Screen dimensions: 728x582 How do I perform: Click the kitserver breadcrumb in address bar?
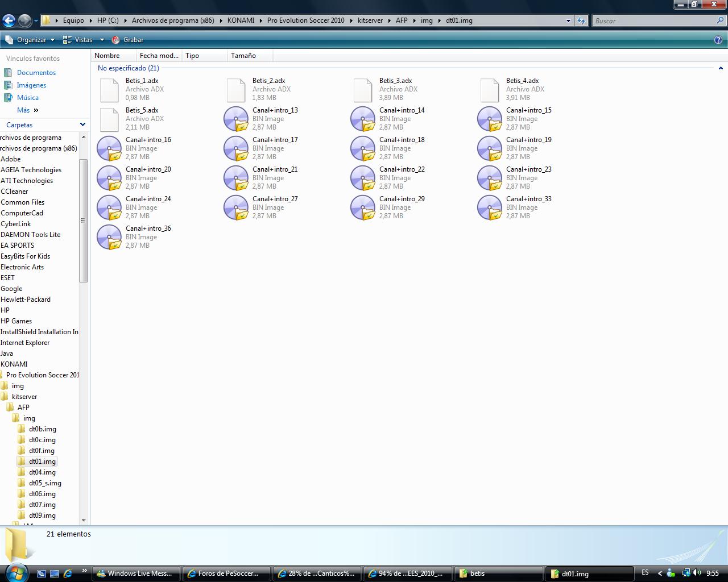click(x=370, y=20)
